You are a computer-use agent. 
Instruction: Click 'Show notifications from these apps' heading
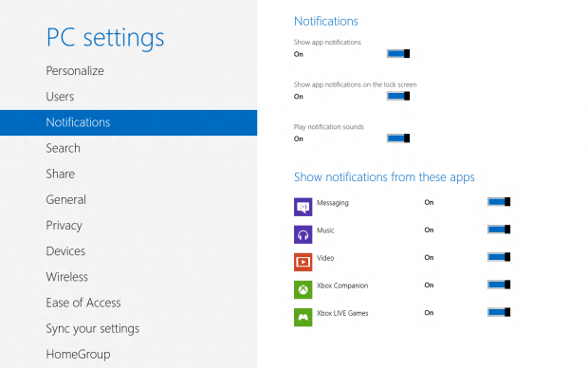tap(384, 177)
